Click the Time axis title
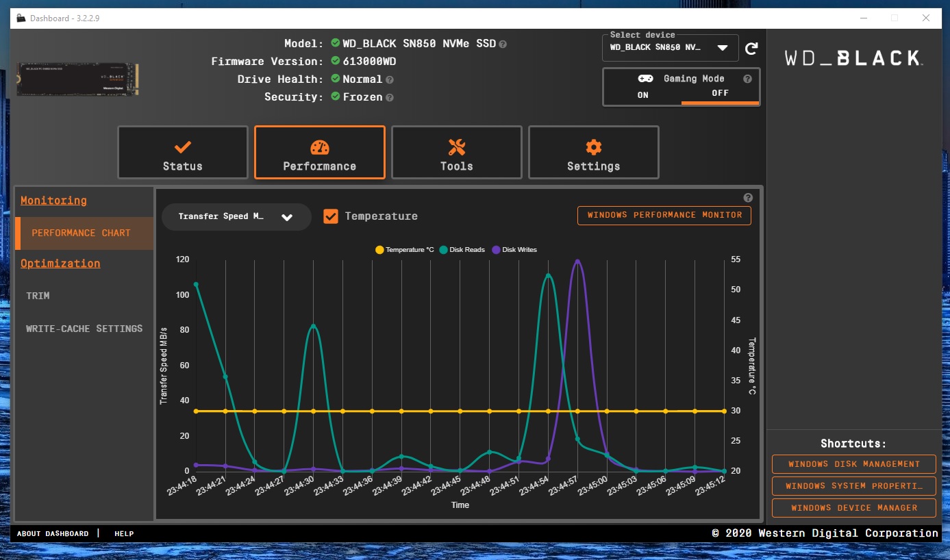The image size is (950, 560). coord(460,505)
